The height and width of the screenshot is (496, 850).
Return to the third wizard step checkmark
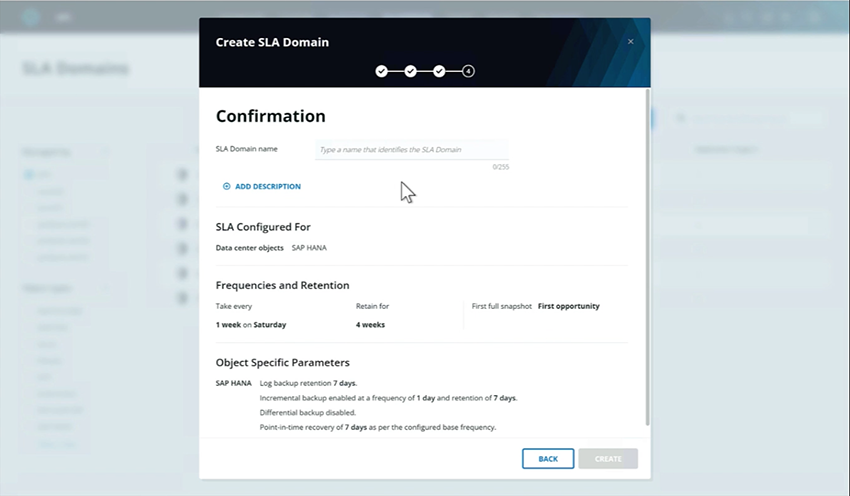pos(439,71)
